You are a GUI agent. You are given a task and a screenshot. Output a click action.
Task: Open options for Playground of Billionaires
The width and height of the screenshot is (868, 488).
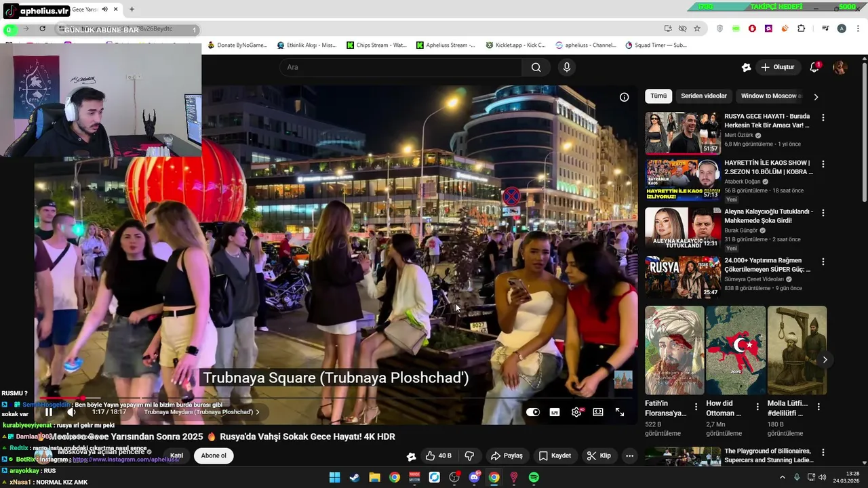823,452
